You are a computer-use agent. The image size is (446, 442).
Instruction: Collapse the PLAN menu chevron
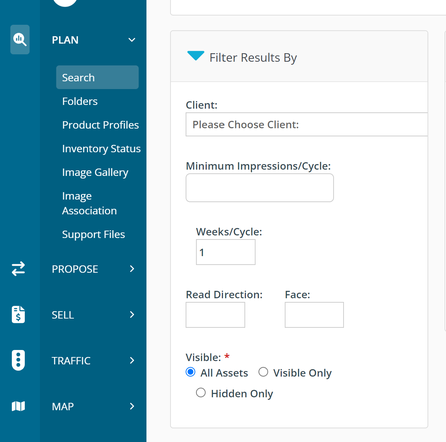132,40
